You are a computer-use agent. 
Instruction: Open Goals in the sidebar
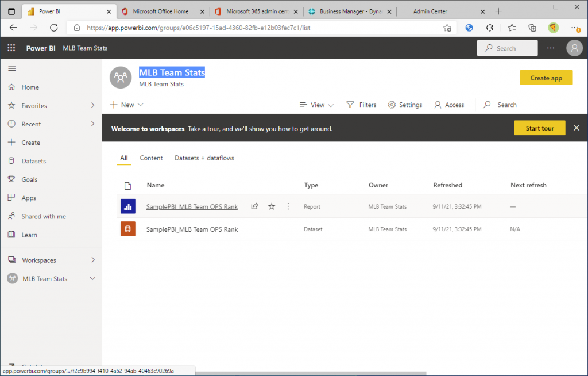(x=29, y=179)
